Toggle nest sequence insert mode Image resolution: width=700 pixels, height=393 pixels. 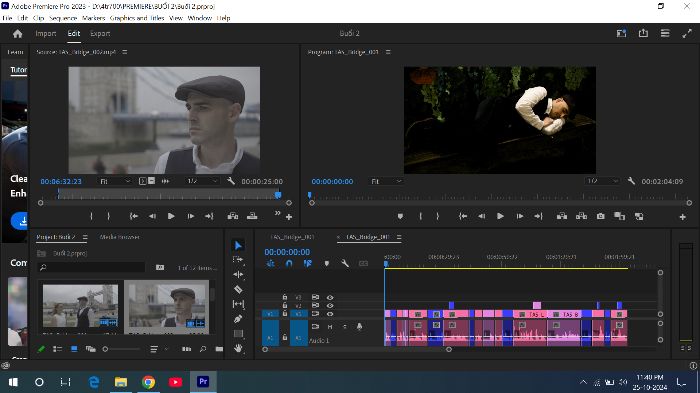point(271,263)
